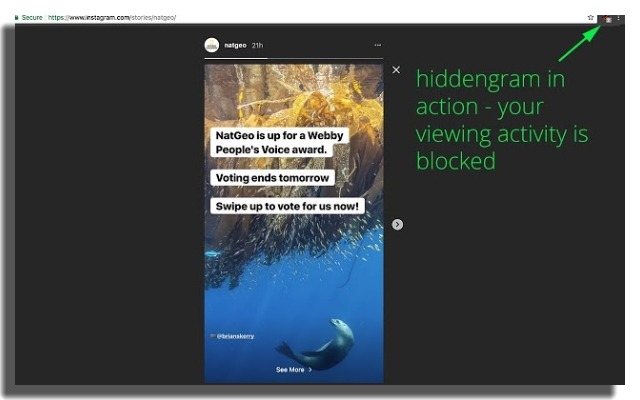
Task: Click the hiddengram extension icon
Action: [608, 19]
